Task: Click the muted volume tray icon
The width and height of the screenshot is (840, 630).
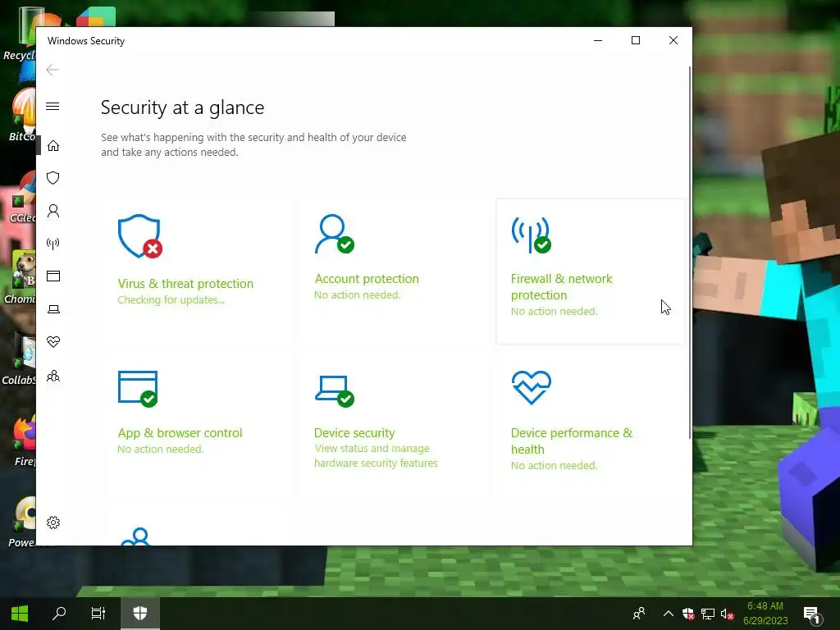Action: click(727, 614)
